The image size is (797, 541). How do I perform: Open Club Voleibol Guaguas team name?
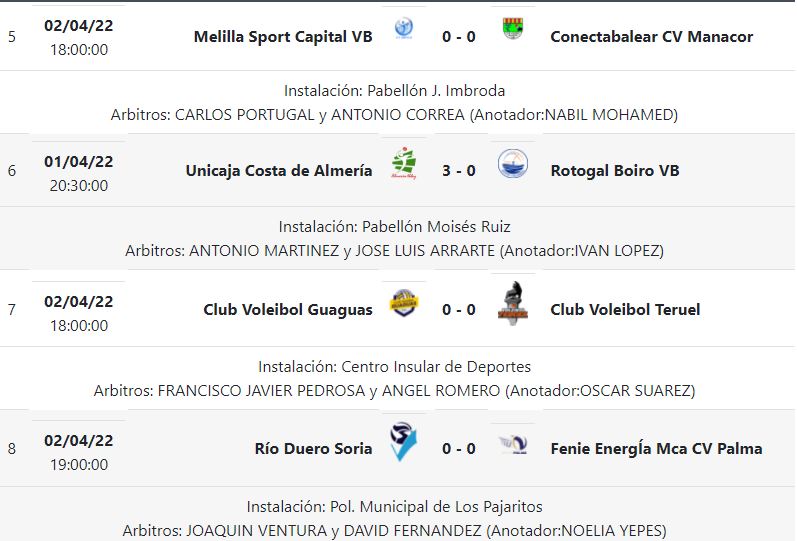pyautogui.click(x=288, y=310)
